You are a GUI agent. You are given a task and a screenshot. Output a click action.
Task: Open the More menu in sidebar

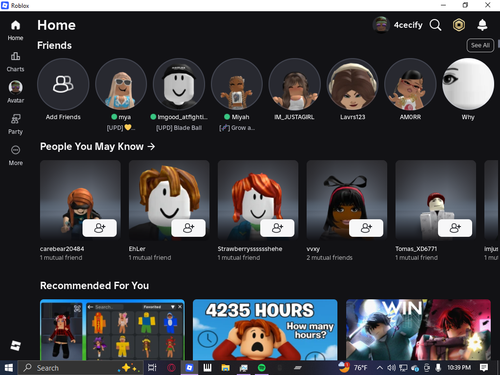click(x=15, y=155)
